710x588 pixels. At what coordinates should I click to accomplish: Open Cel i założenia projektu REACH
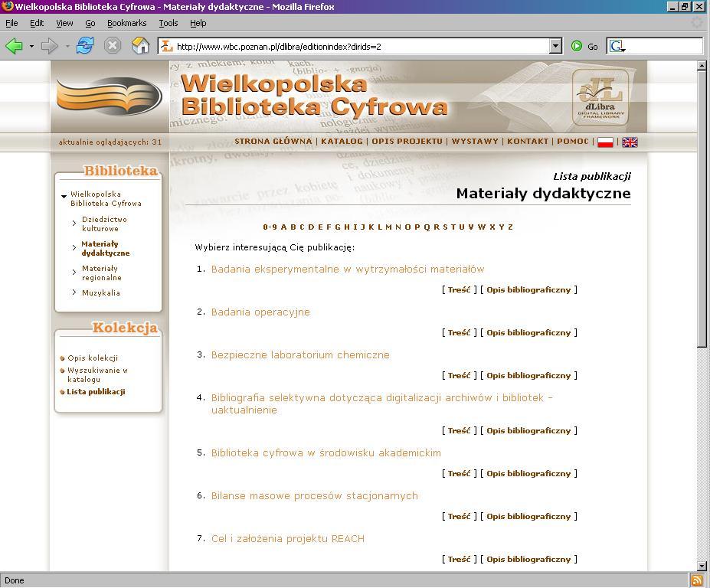tap(287, 539)
